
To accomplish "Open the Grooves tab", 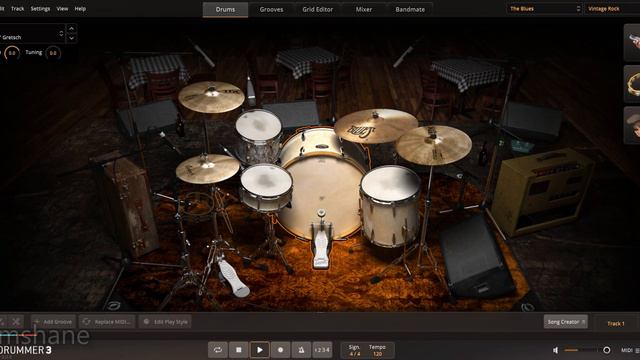I will [x=271, y=9].
